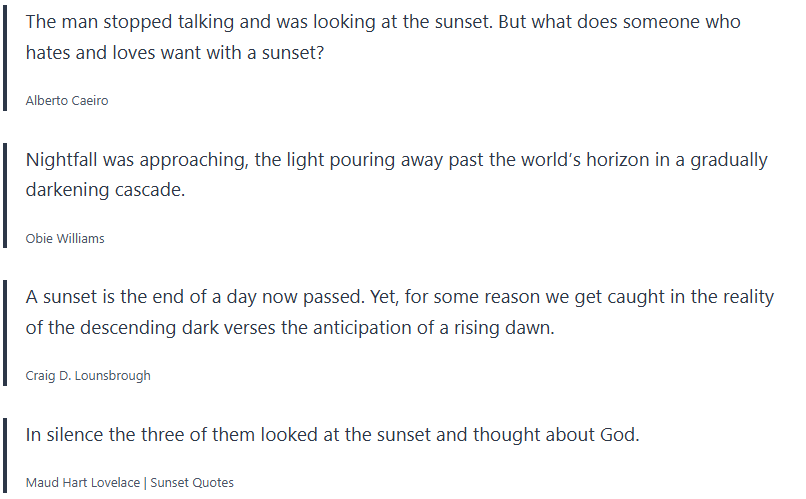Viewport: 806px width, 499px height.
Task: Click the author name Alberto Caeiro
Action: (x=67, y=101)
